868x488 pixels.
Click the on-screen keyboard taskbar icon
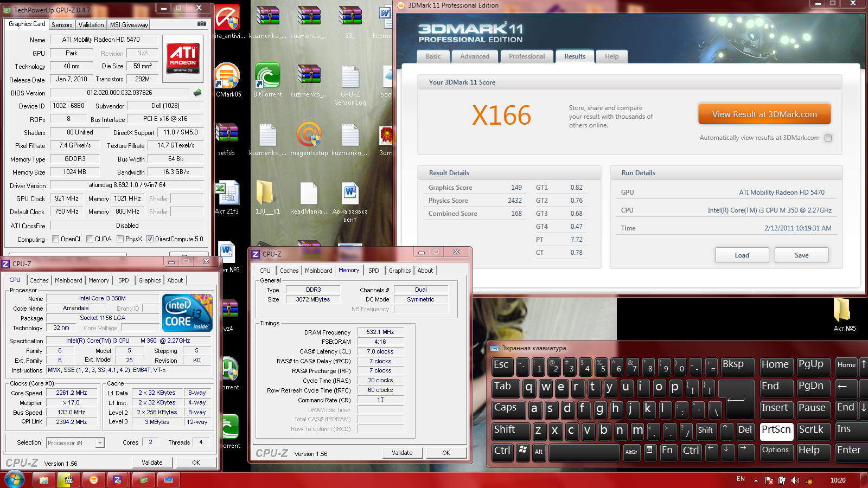(169, 480)
